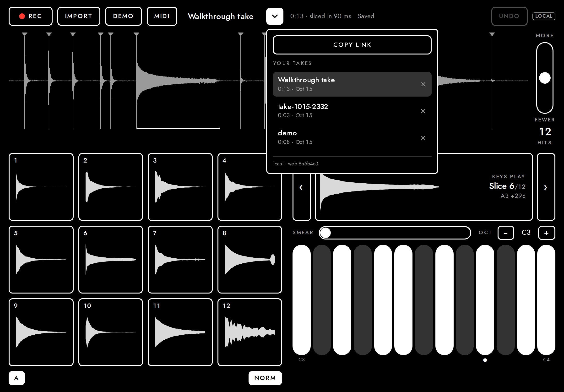Viewport: 564px width, 392px height.
Task: Open the IMPORT audio button
Action: point(79,16)
